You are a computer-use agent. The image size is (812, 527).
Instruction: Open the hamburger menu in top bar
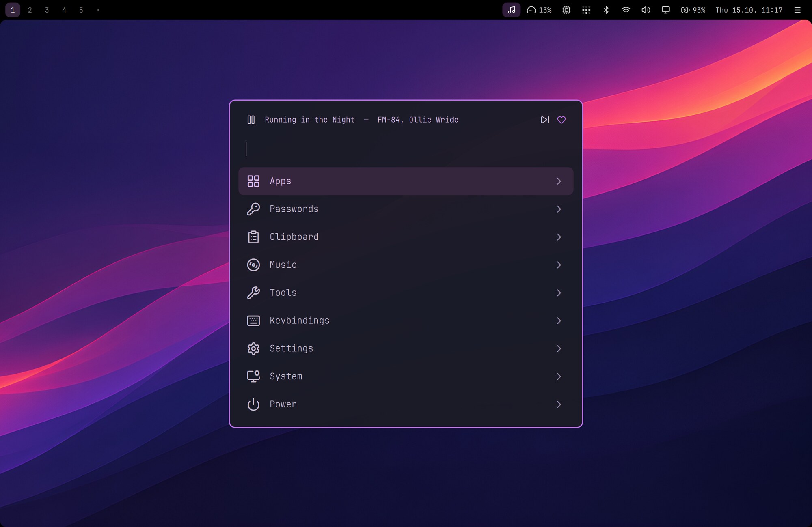[797, 10]
